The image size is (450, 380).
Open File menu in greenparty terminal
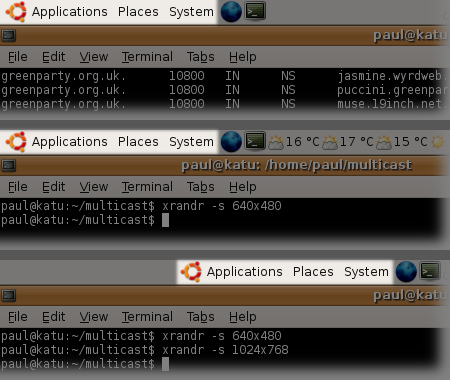tap(18, 57)
